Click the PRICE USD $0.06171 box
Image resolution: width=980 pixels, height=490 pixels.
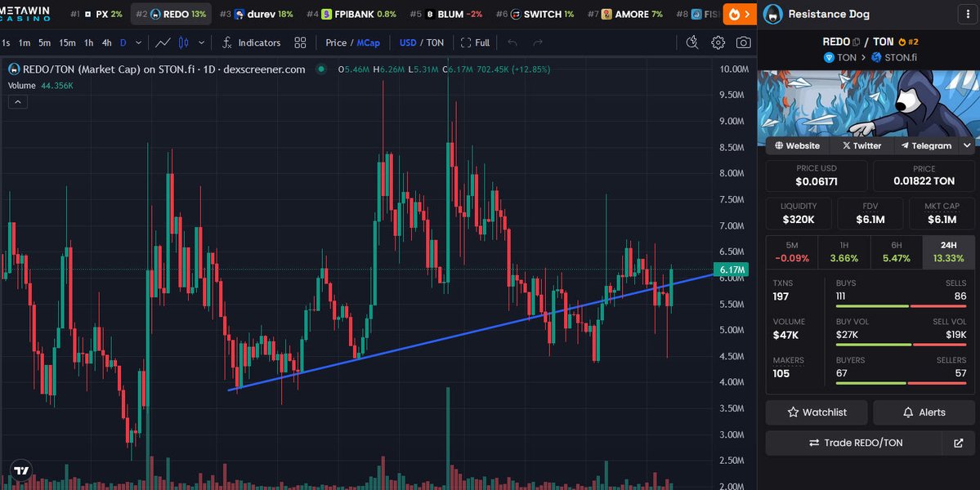point(817,176)
